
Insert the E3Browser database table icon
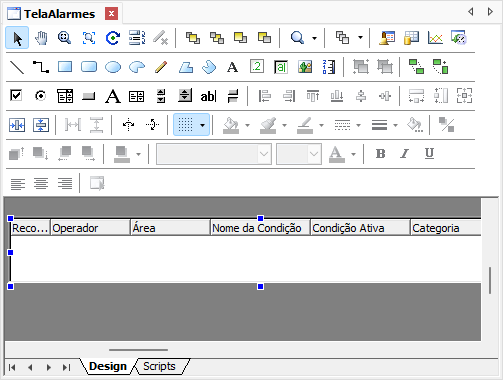point(411,38)
